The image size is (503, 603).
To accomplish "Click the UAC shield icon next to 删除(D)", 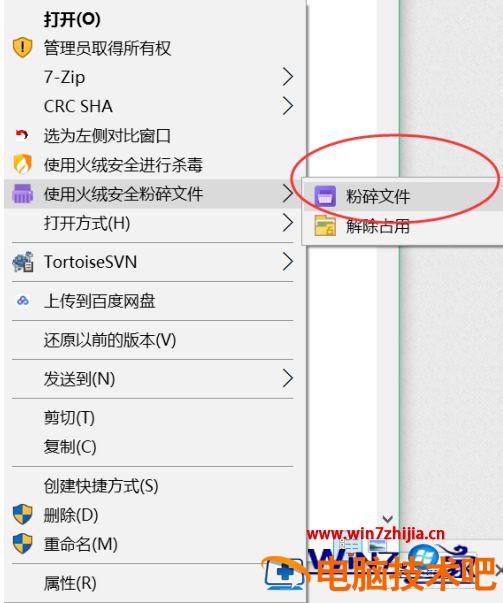I will 22,515.
